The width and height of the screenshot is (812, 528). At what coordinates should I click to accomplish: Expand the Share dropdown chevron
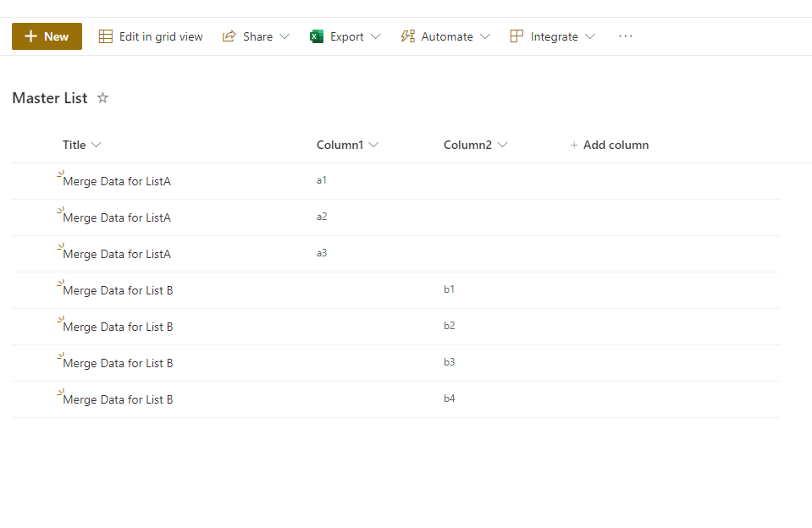pyautogui.click(x=284, y=36)
